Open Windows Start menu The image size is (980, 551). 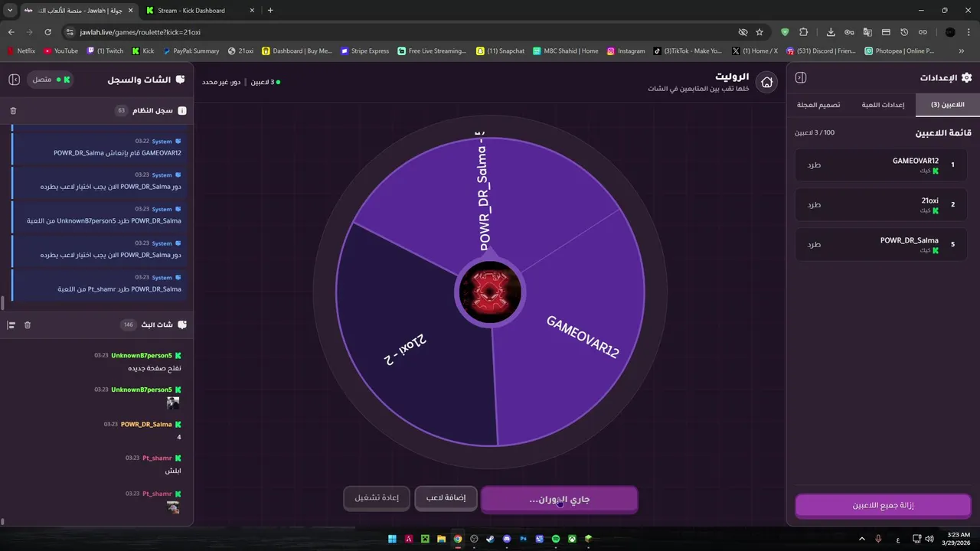point(392,539)
